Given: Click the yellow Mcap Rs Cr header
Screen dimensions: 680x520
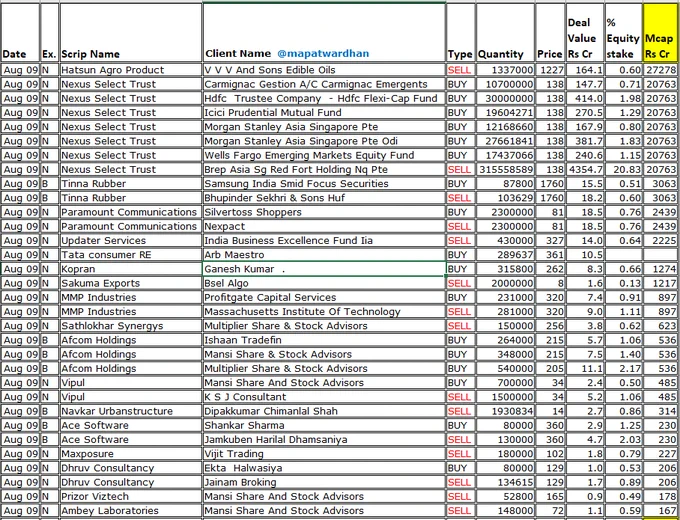Looking at the screenshot, I should tap(660, 33).
